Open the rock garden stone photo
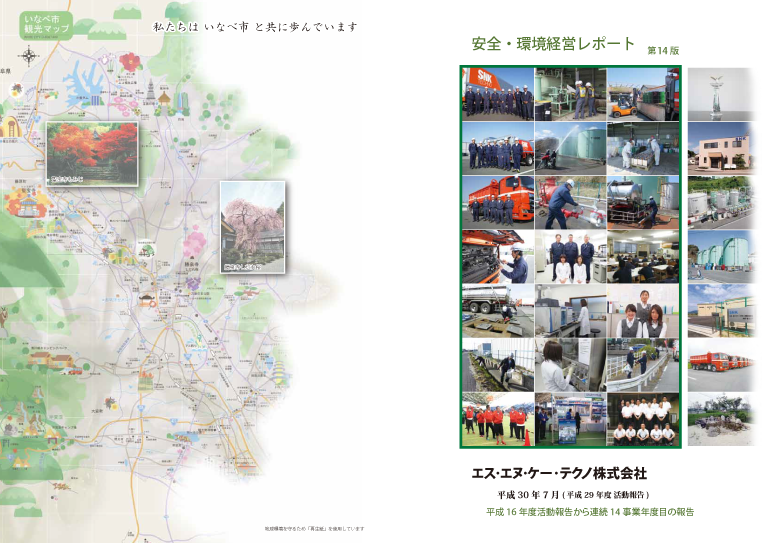Screen dimensions: 768x543 point(721,420)
